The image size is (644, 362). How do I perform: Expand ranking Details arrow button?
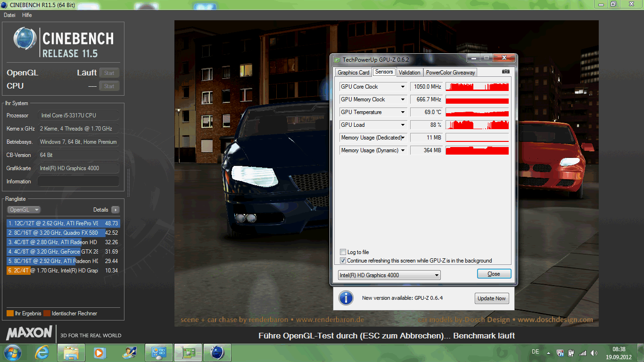point(115,210)
